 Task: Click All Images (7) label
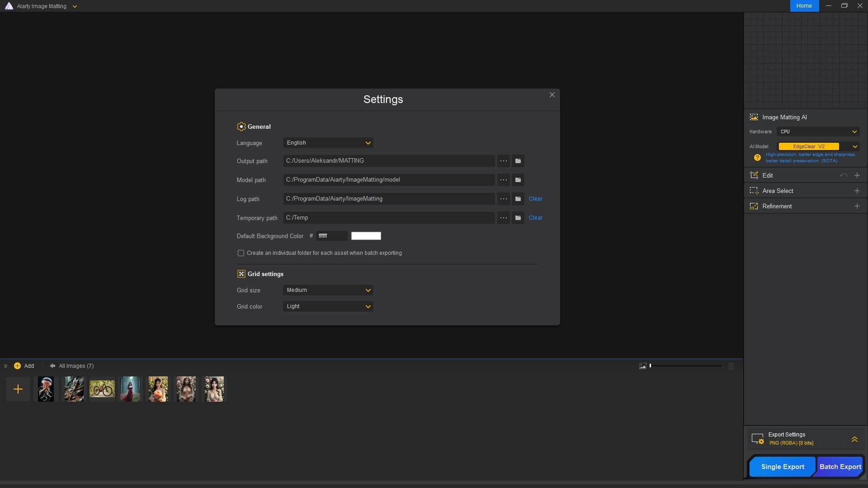[76, 366]
